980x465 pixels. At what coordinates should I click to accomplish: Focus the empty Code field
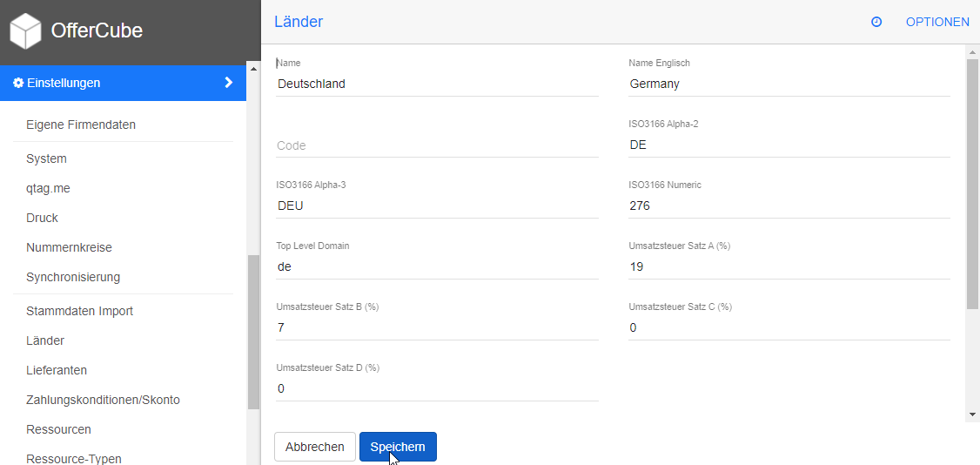[437, 145]
